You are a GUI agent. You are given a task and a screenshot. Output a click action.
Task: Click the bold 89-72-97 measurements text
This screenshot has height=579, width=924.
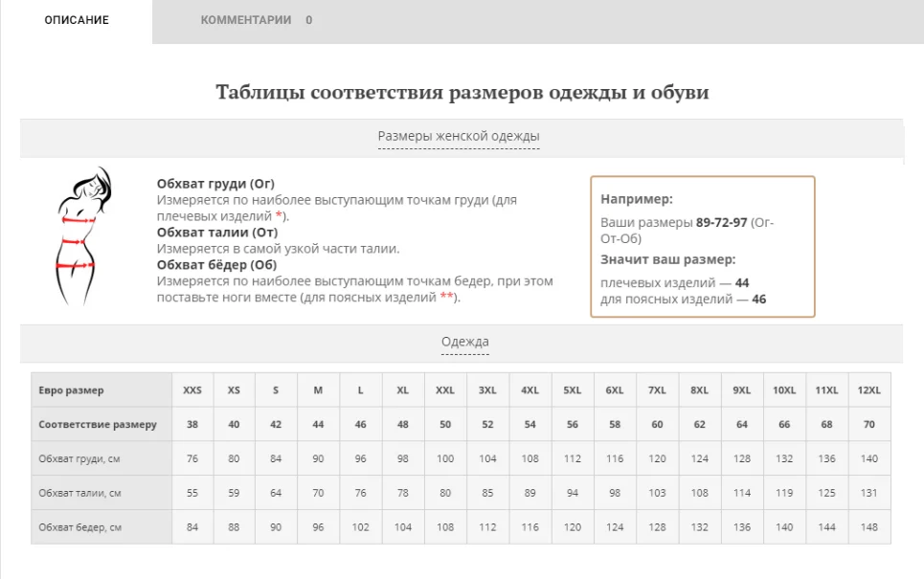click(721, 223)
